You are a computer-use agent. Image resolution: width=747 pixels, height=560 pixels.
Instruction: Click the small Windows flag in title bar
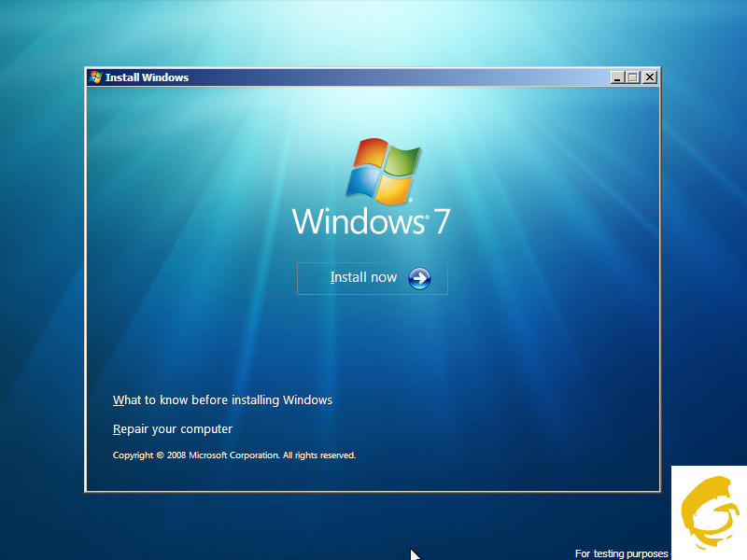click(95, 77)
